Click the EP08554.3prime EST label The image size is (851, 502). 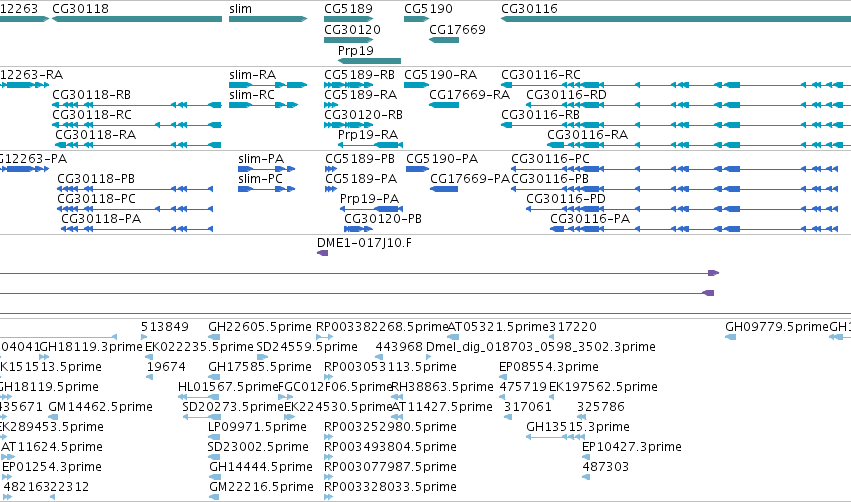click(x=549, y=366)
